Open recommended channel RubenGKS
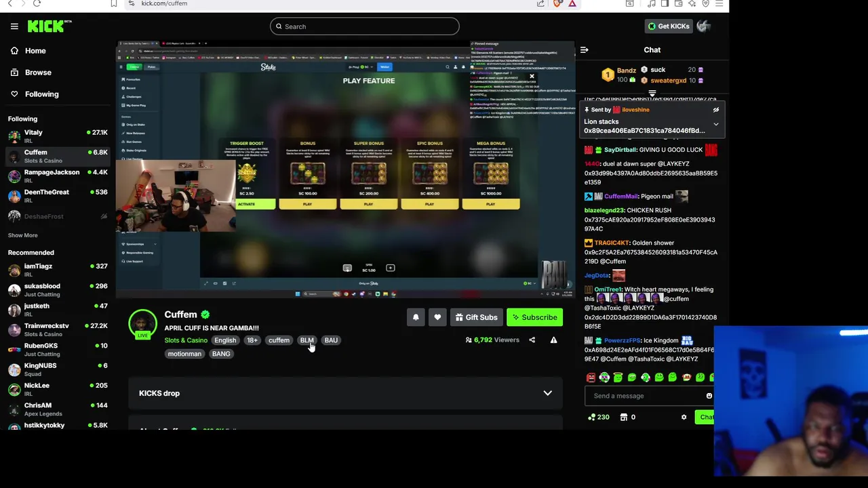The height and width of the screenshot is (488, 868). pyautogui.click(x=58, y=349)
